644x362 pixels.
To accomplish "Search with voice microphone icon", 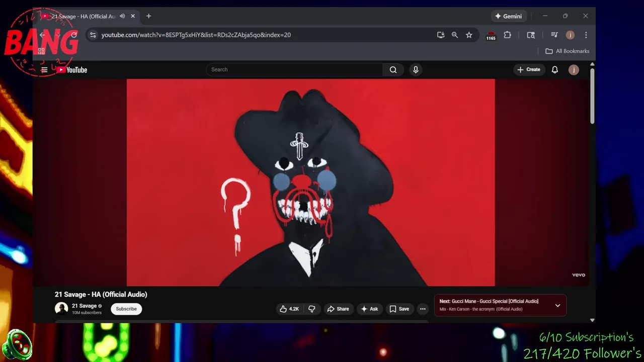I will [416, 69].
